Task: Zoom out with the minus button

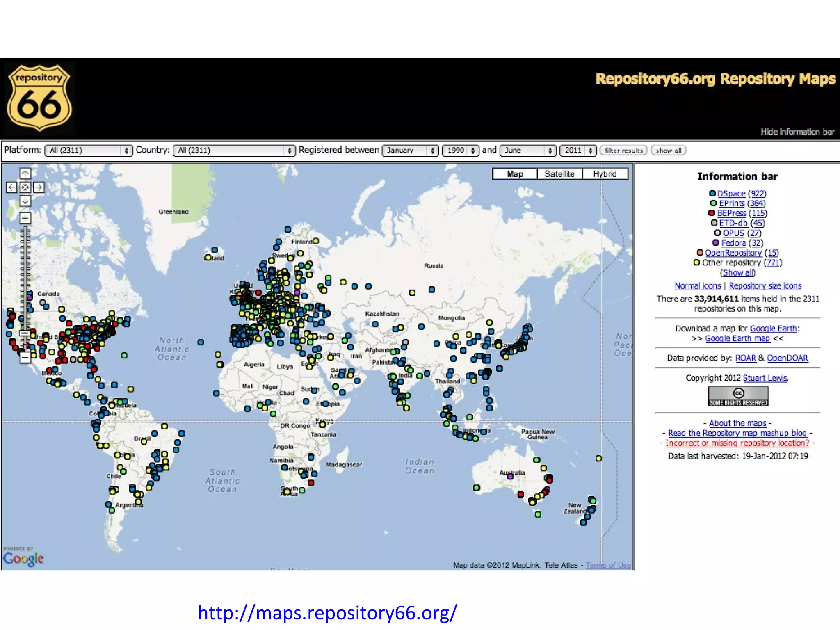Action: coord(25,357)
